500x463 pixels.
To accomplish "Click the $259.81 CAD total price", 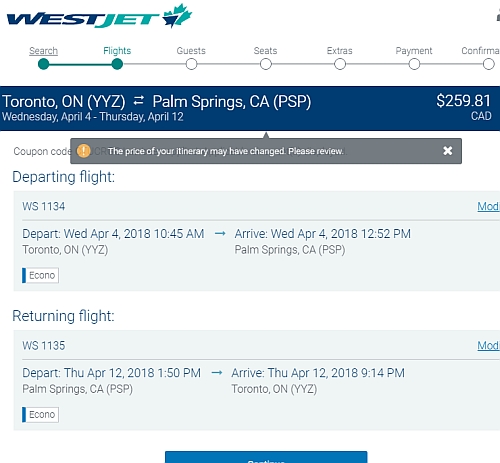I will [464, 107].
